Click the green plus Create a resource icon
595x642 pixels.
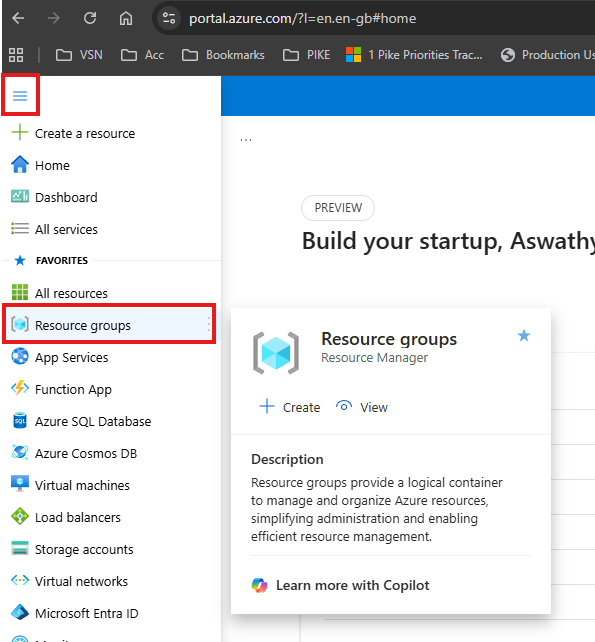20,133
